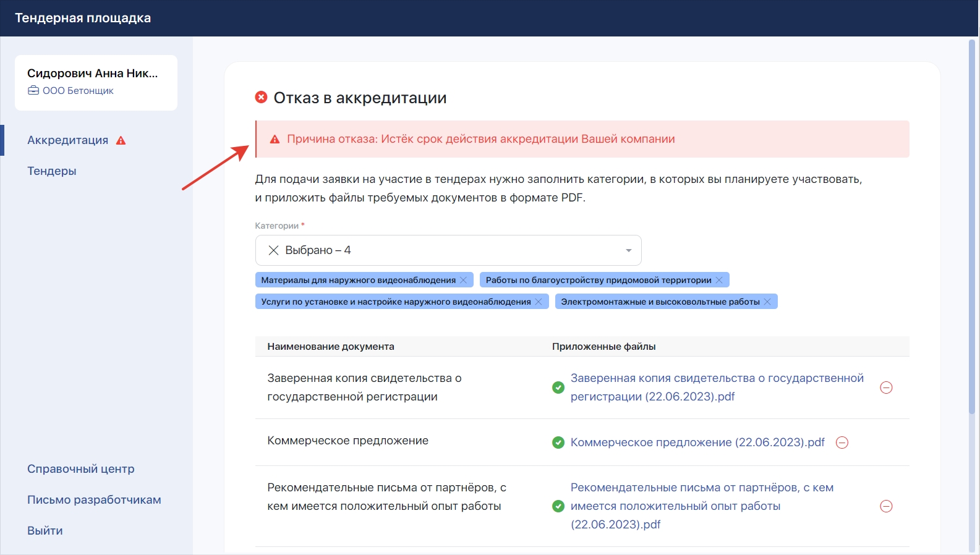Remove 'Услуги по установке и настройке' category tag
This screenshot has height=555, width=980.
pyautogui.click(x=539, y=302)
